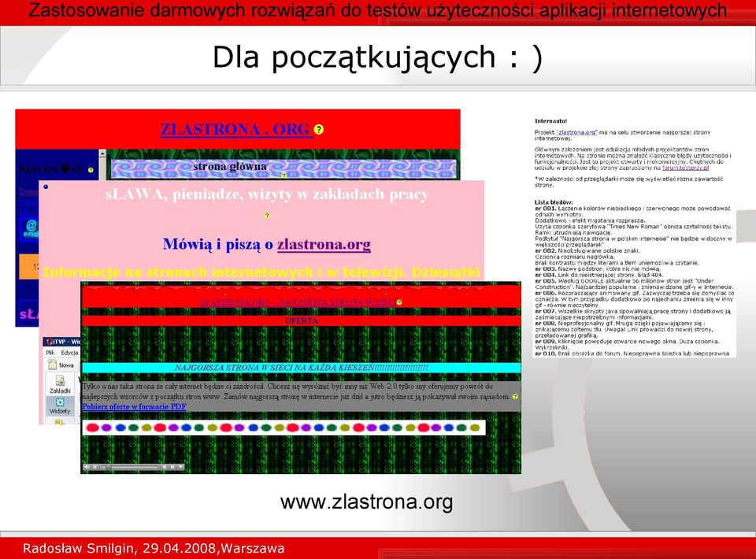Click iTVP window title bar icon
756x559 pixels.
click(48, 342)
